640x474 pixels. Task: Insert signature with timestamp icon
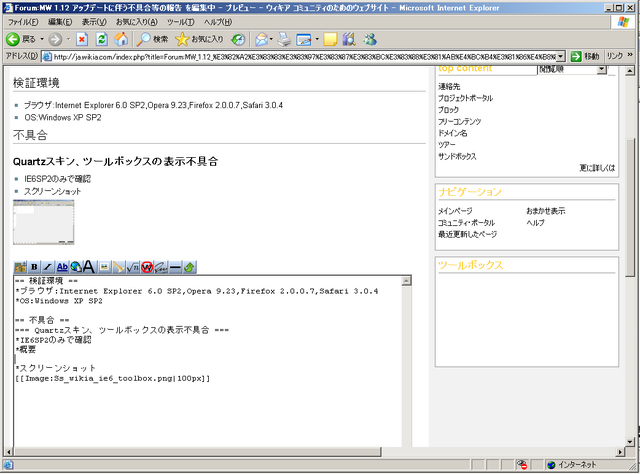[161, 267]
